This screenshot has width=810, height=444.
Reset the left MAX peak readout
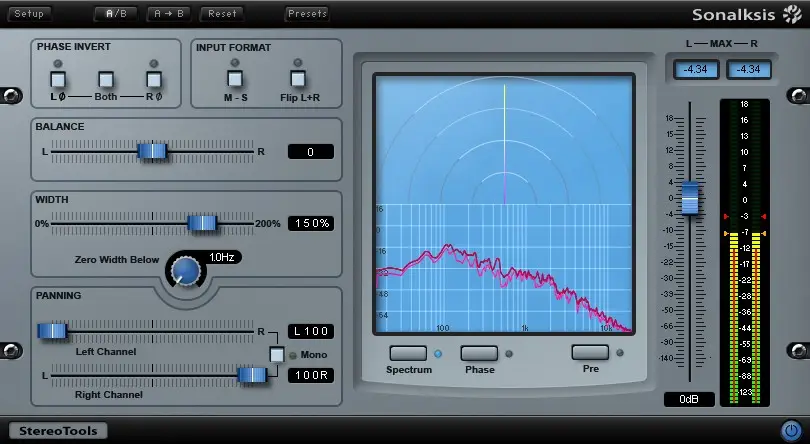696,69
